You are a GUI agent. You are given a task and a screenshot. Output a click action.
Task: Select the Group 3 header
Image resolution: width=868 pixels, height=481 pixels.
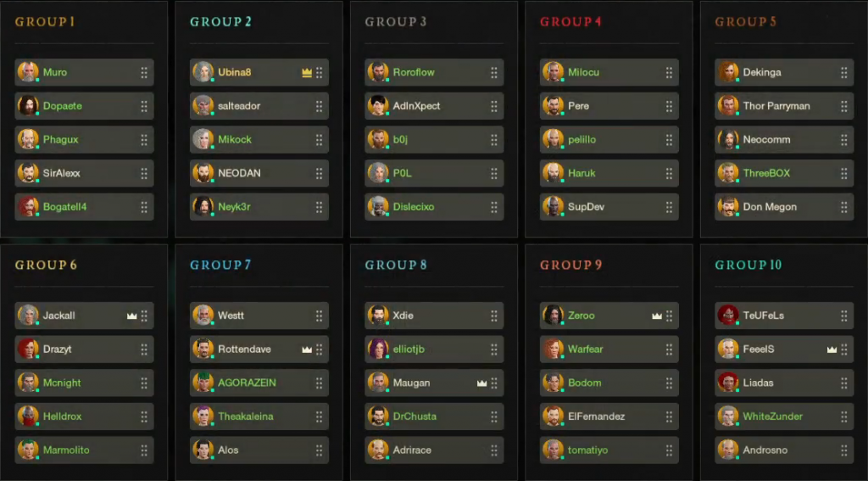(x=396, y=22)
